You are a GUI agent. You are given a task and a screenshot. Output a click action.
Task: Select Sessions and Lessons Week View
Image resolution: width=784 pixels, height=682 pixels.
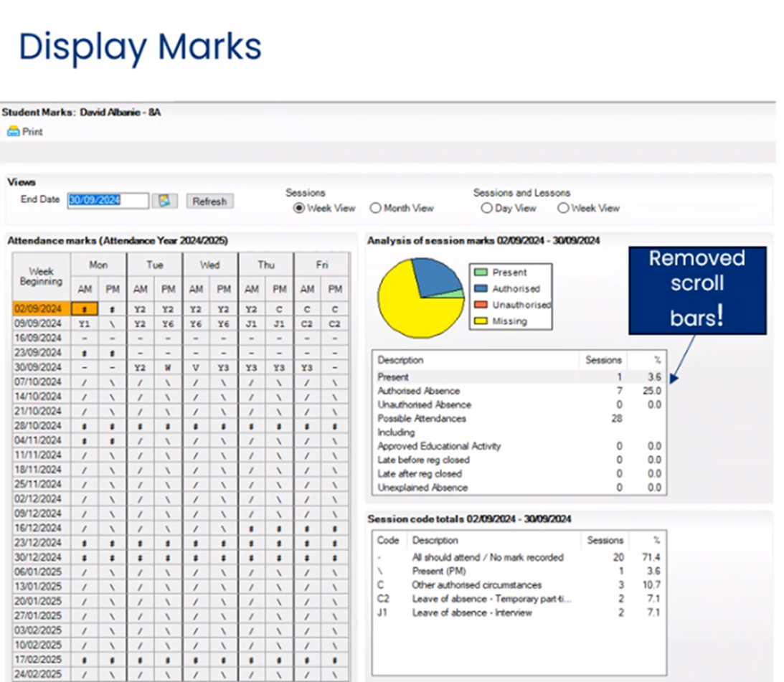(x=563, y=208)
